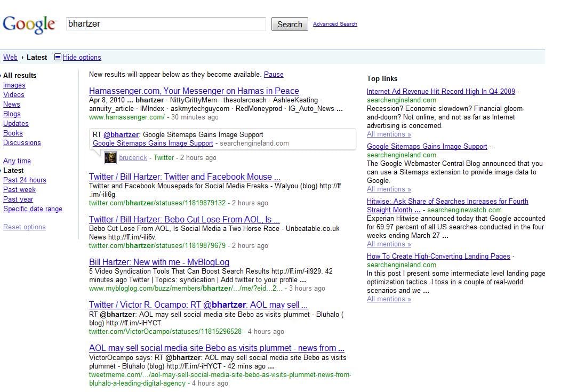Filter results by Images
This screenshot has width=569, height=392.
click(x=14, y=85)
